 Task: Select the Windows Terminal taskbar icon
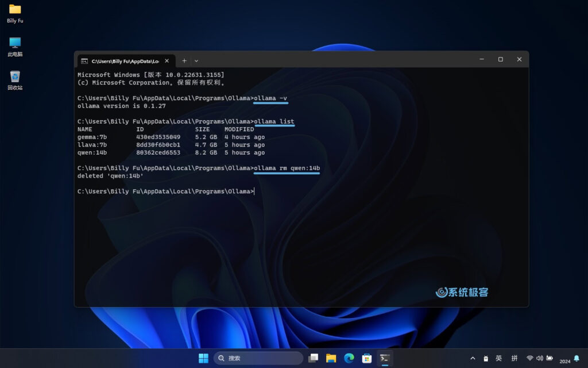(384, 358)
